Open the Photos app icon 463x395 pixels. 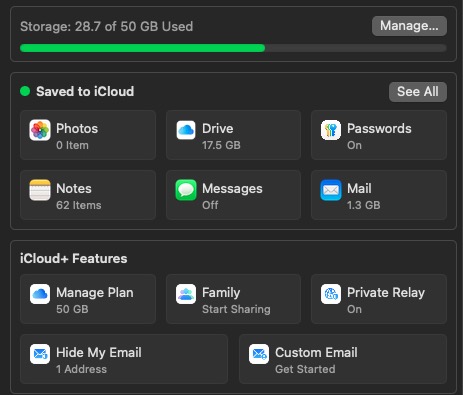click(40, 130)
